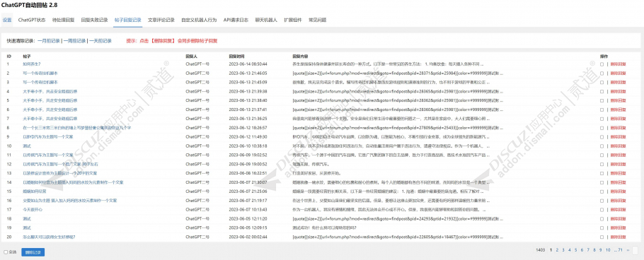Clear records older than one week (一周前记录)

coord(74,41)
